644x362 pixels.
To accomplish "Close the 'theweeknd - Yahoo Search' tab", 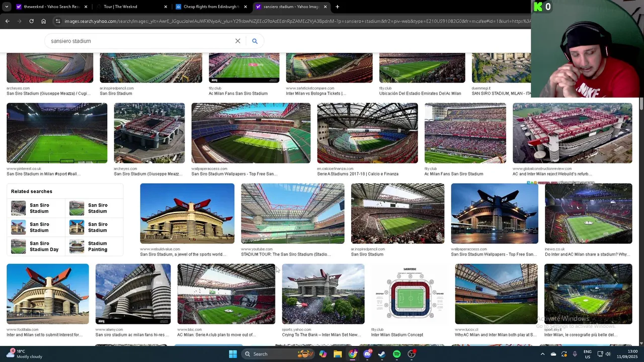I will pyautogui.click(x=86, y=7).
